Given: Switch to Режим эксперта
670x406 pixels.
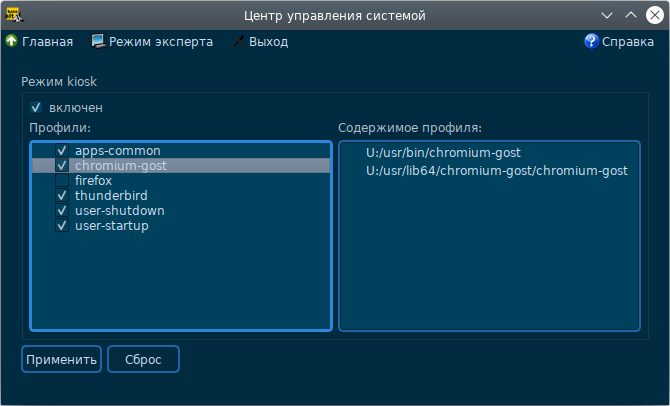Looking at the screenshot, I should (x=161, y=41).
